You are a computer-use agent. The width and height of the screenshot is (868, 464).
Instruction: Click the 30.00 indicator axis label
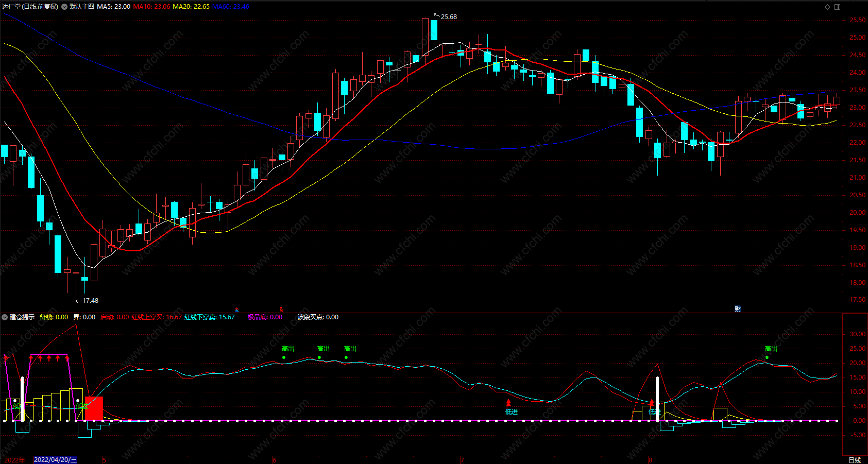pos(857,334)
